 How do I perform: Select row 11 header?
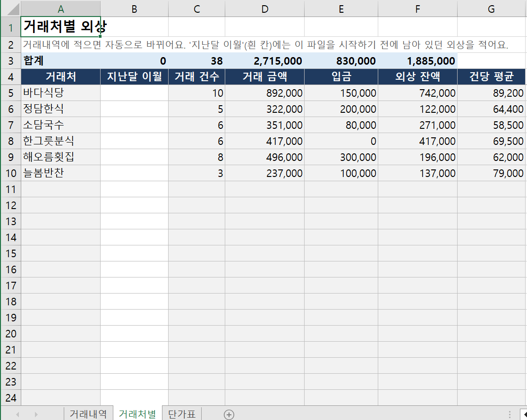click(x=11, y=189)
